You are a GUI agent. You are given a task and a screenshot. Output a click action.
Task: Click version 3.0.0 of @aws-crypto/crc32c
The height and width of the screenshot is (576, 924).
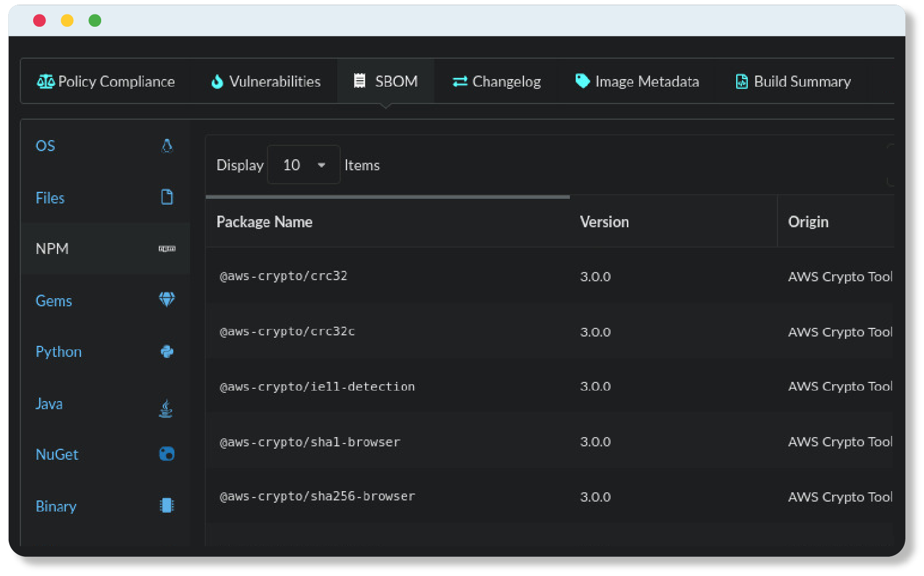(595, 332)
